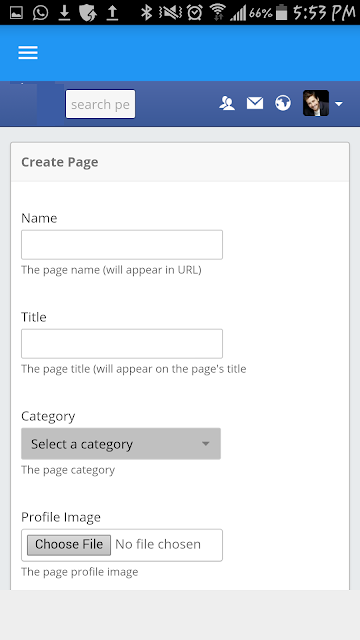Open the hamburger navigation menu
Viewport: 360px width, 640px height.
tap(28, 53)
